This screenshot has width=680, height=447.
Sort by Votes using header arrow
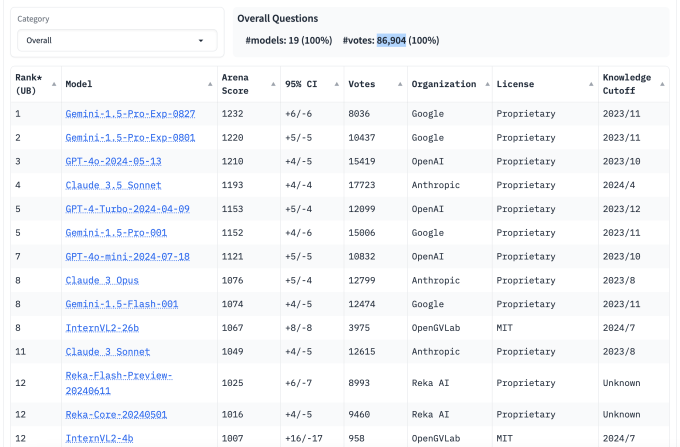[x=401, y=84]
